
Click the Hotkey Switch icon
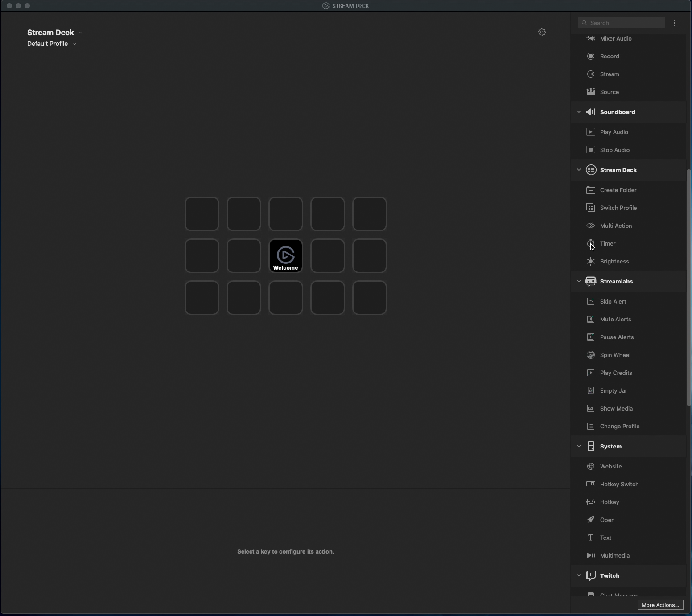(x=591, y=484)
